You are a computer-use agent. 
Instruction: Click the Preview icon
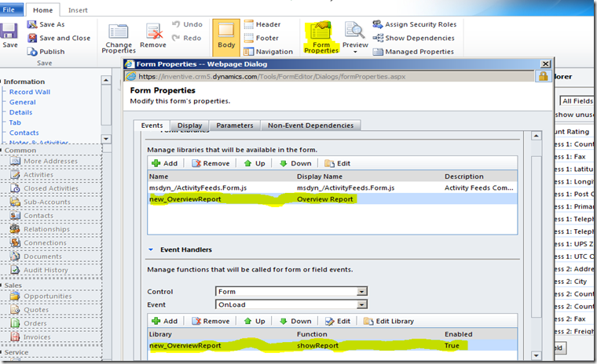(x=355, y=31)
